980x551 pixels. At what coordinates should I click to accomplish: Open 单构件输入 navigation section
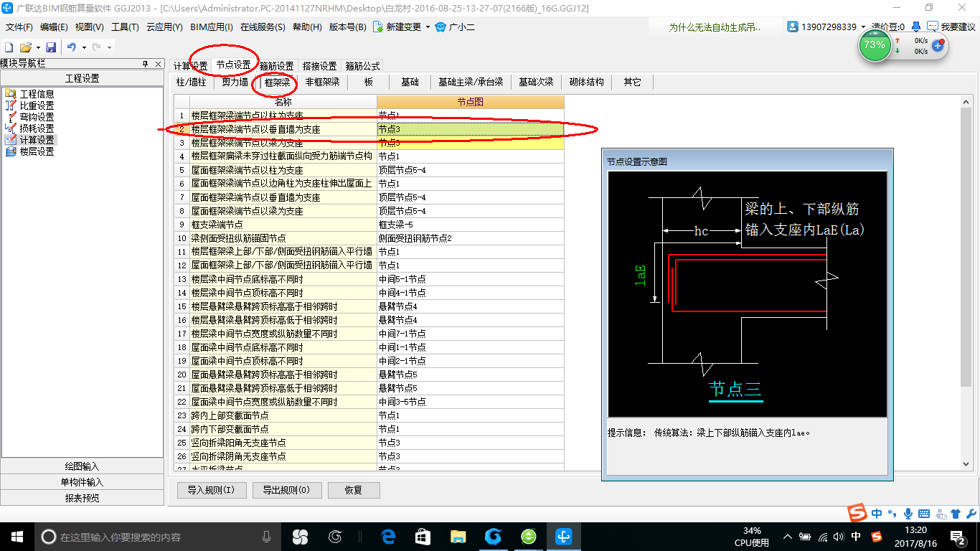83,482
